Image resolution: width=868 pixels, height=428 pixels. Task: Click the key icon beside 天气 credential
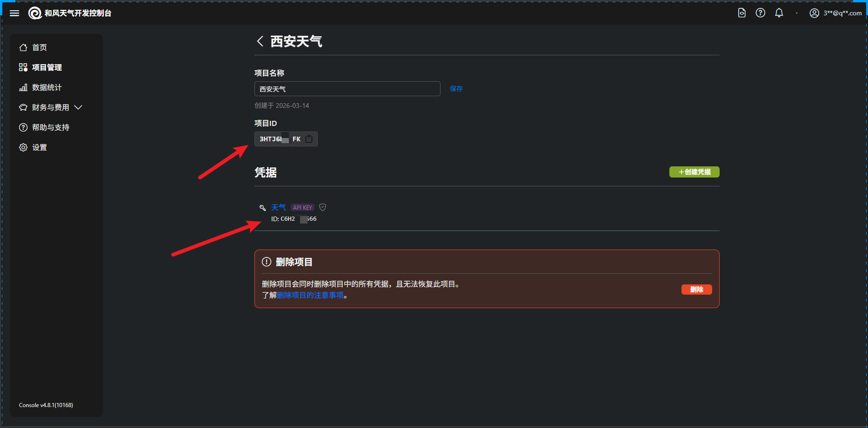[262, 208]
